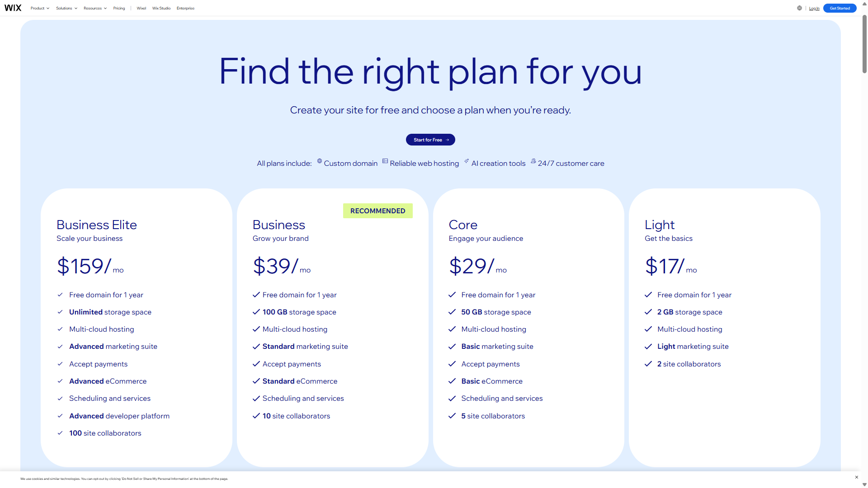The image size is (868, 488).
Task: Click the RECOMMENDED badge on Business plan
Action: 377,211
